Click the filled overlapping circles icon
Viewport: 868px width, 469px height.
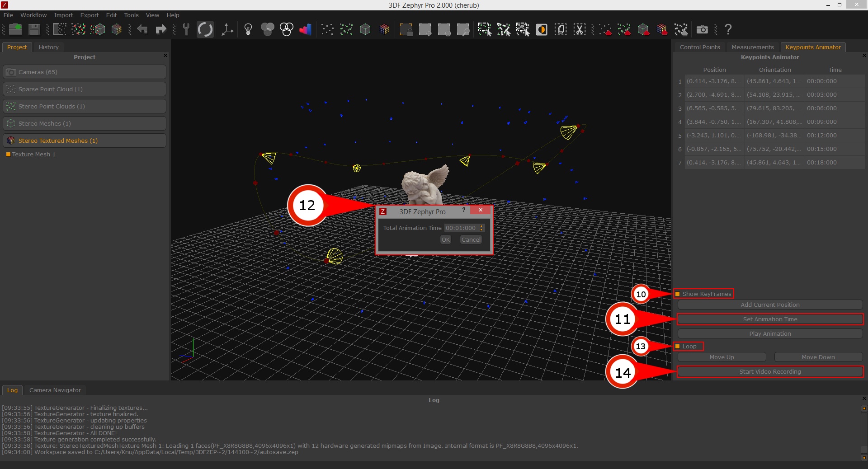pyautogui.click(x=267, y=30)
